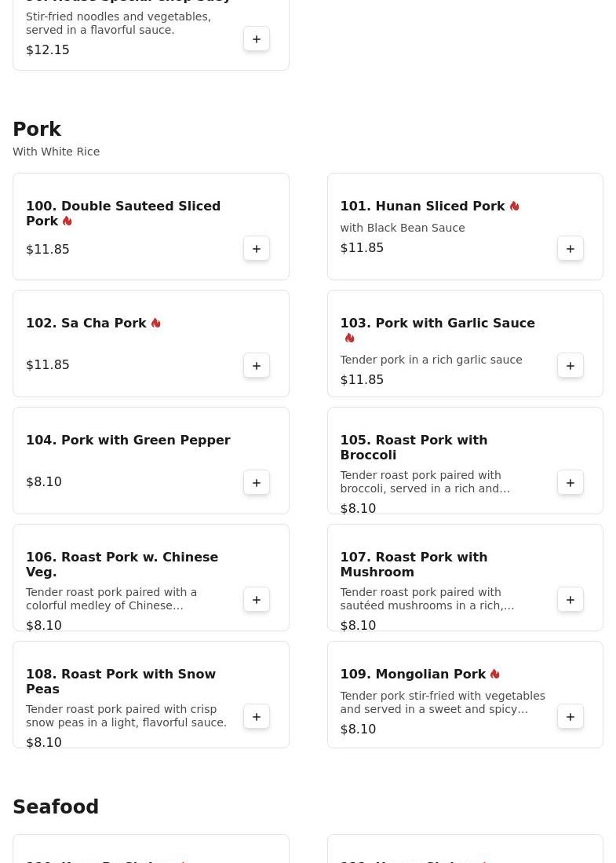Click the $8.10 price of Pork with Green Pepper
This screenshot has height=863, width=616.
pyautogui.click(x=44, y=482)
